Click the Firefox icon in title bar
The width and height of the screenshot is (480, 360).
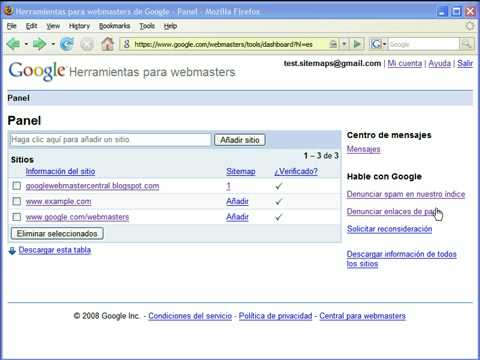[9, 11]
